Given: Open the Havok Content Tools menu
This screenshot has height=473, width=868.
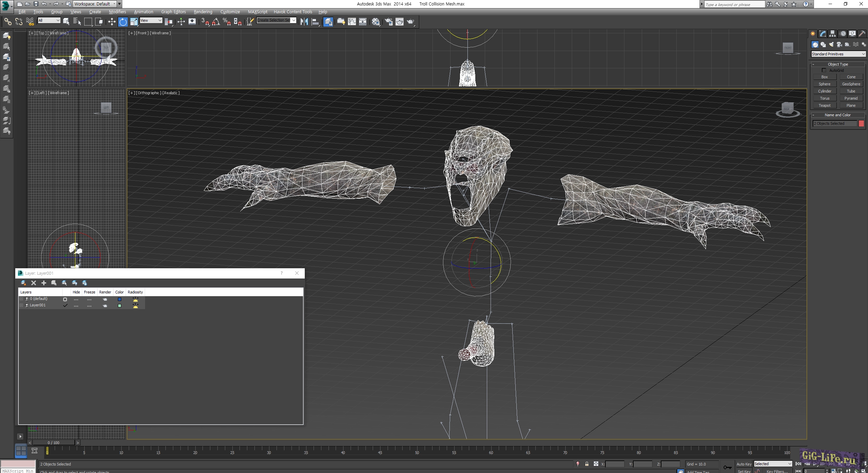Looking at the screenshot, I should pos(293,12).
